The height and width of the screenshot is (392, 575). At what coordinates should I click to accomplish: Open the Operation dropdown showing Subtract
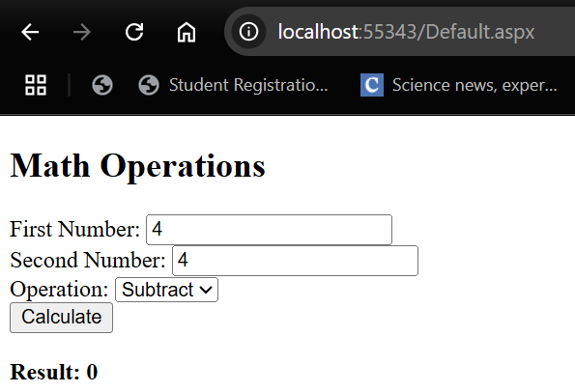[x=167, y=290]
